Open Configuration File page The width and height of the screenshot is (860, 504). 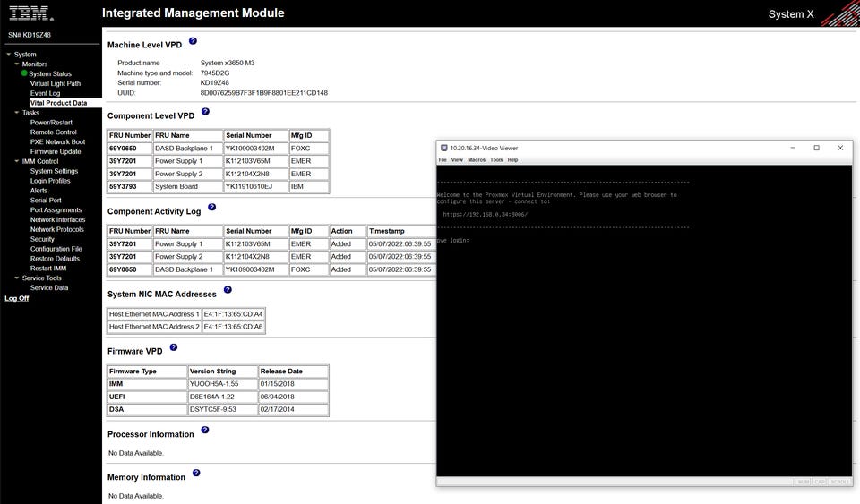pos(56,249)
